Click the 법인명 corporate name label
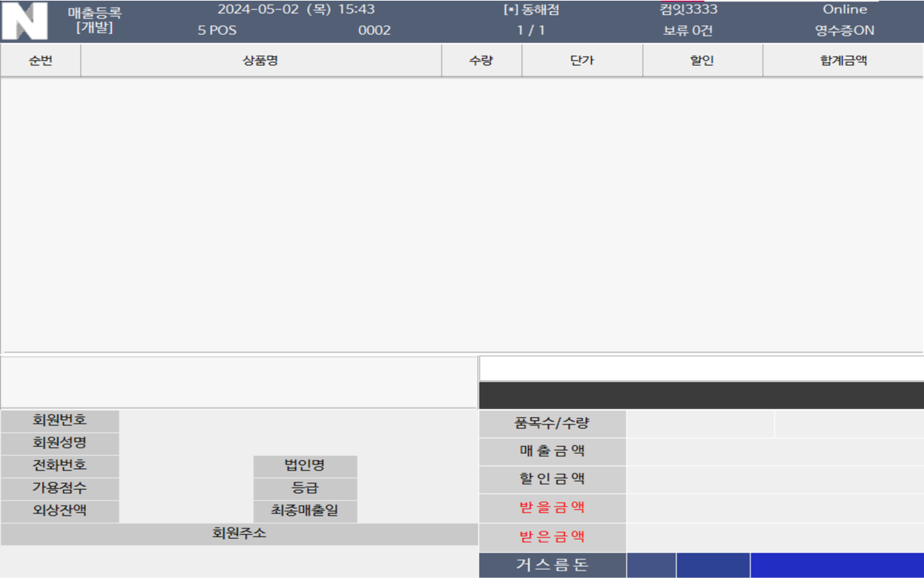The height and width of the screenshot is (578, 924). 305,465
